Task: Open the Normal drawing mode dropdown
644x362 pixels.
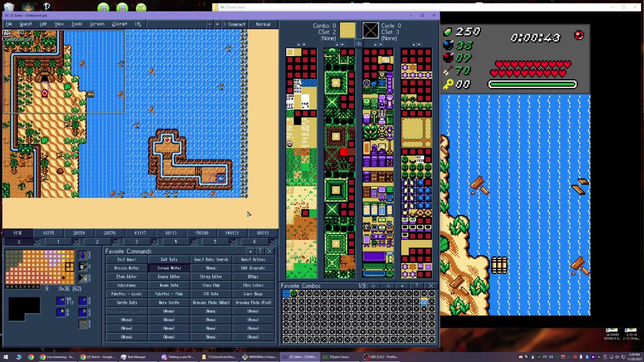Action: click(x=263, y=24)
